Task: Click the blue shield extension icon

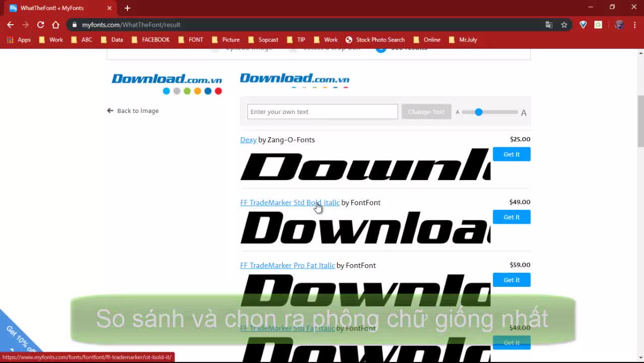Action: coord(583,25)
